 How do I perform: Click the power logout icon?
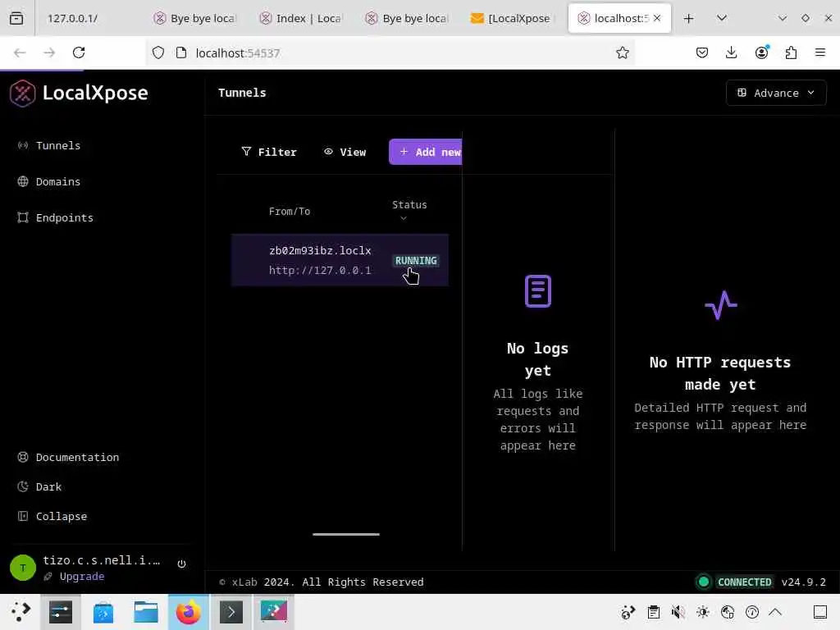181,564
